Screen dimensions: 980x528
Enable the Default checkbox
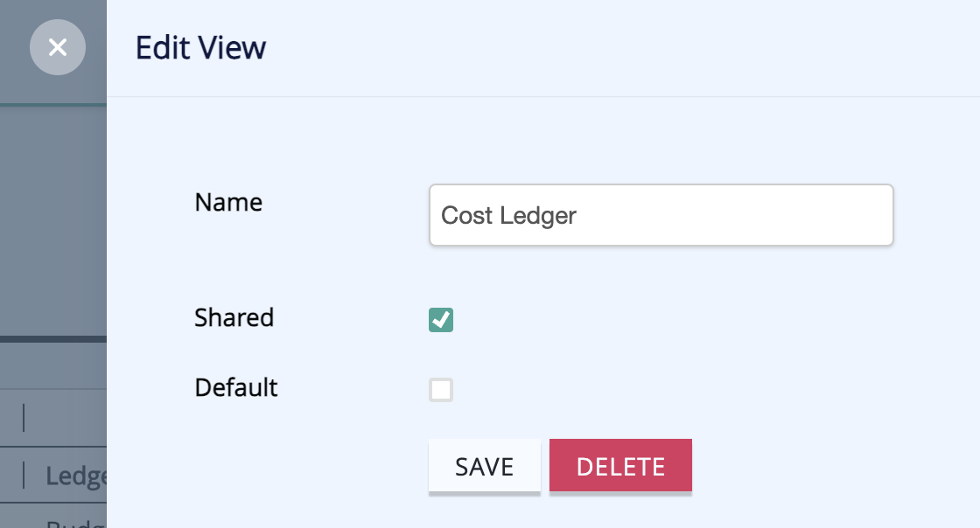click(441, 390)
